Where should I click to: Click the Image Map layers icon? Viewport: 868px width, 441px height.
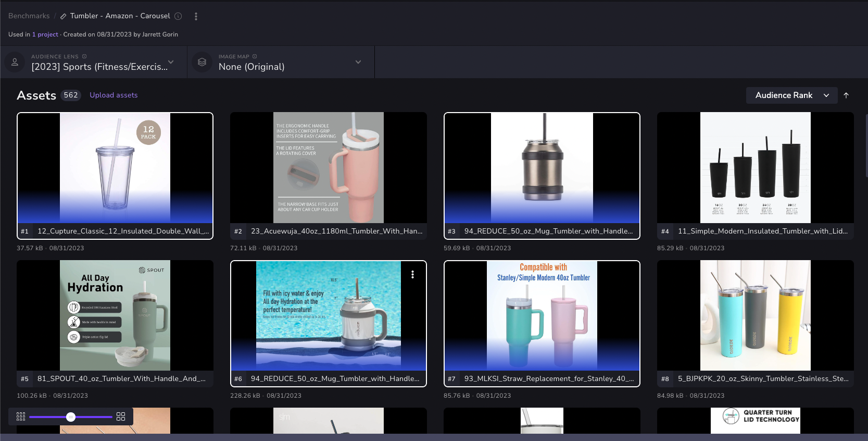[202, 62]
